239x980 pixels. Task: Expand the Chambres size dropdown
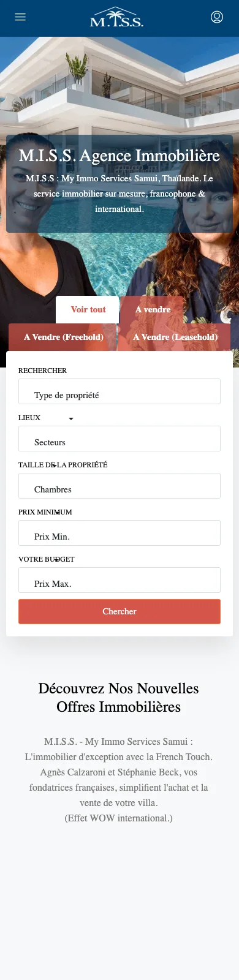pyautogui.click(x=120, y=486)
